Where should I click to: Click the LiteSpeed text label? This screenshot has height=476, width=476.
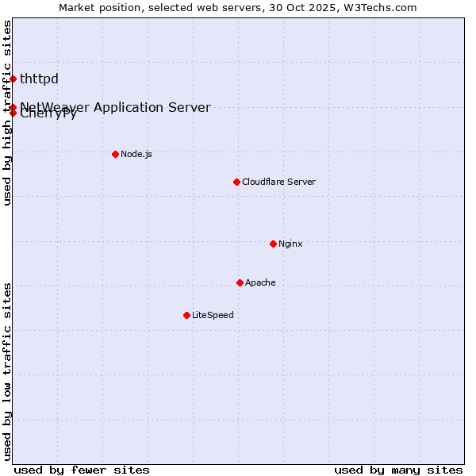coord(213,315)
